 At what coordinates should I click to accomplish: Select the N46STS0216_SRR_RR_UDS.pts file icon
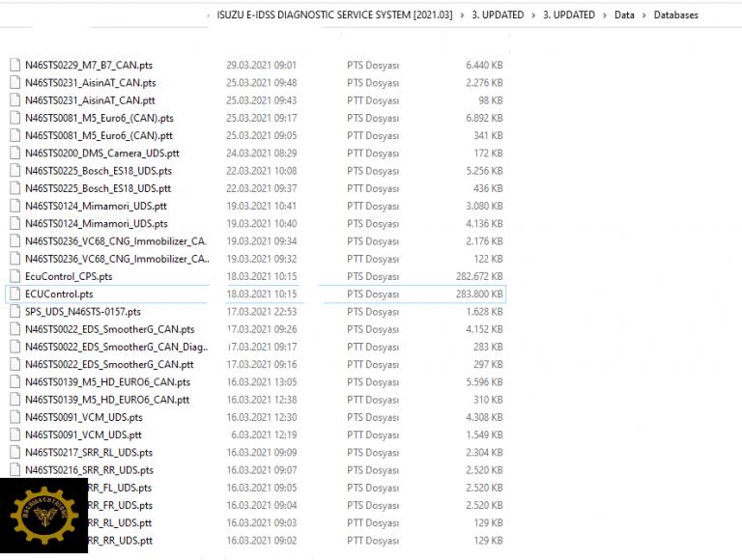15,469
